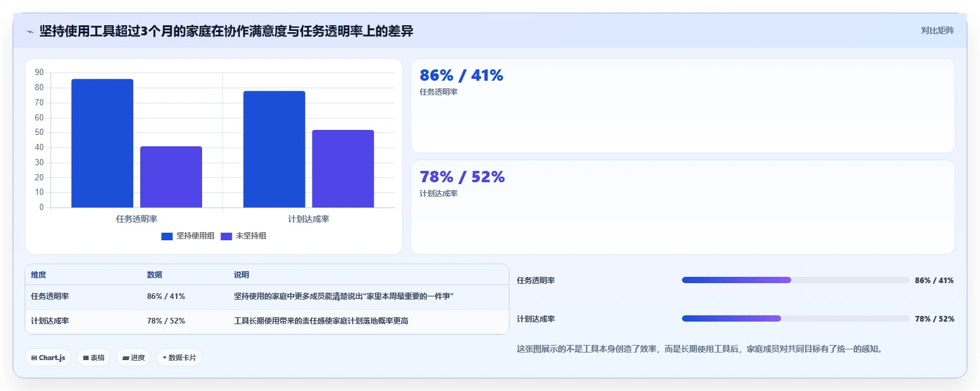Image resolution: width=980 pixels, height=391 pixels.
Task: Click the 78% / 52% value beside progress bar
Action: point(935,318)
